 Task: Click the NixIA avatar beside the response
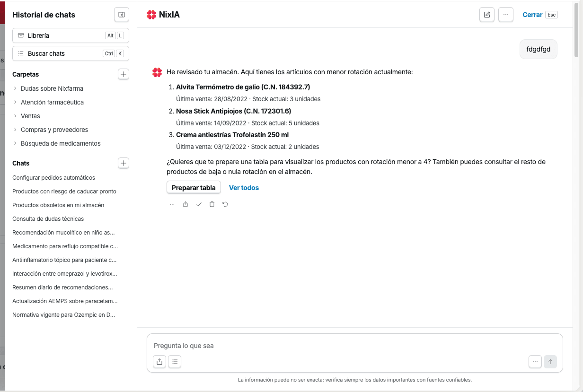click(157, 72)
